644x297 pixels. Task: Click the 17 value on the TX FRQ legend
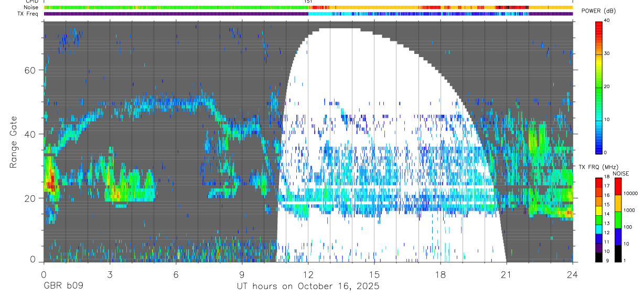pyautogui.click(x=607, y=186)
